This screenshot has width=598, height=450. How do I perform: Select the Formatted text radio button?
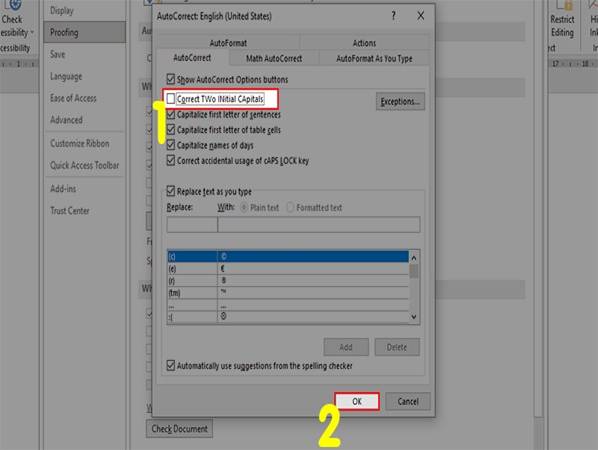[x=290, y=207]
